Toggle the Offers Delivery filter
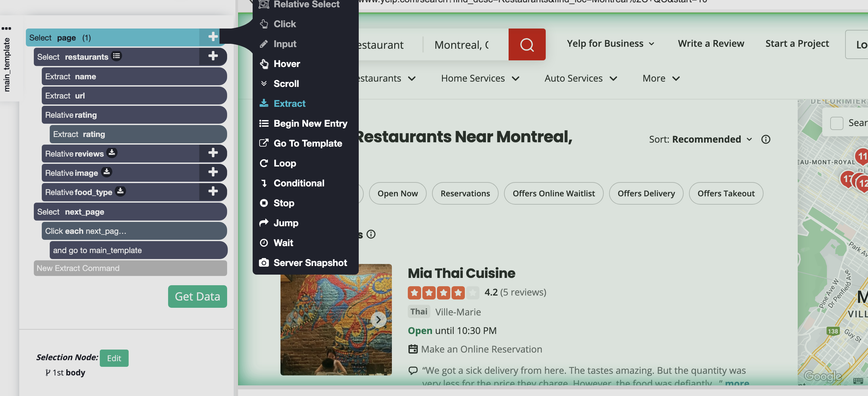 click(646, 193)
